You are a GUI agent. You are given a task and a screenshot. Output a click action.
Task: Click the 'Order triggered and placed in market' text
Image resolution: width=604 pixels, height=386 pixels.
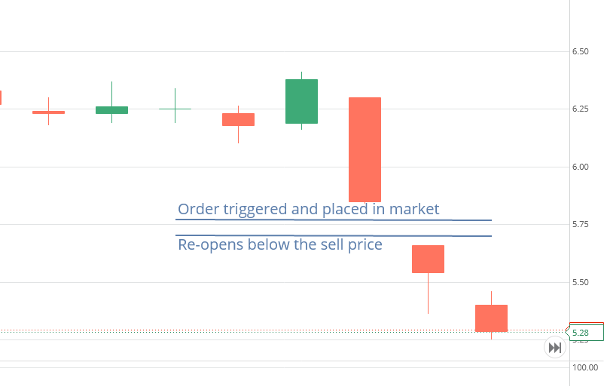pyautogui.click(x=308, y=209)
